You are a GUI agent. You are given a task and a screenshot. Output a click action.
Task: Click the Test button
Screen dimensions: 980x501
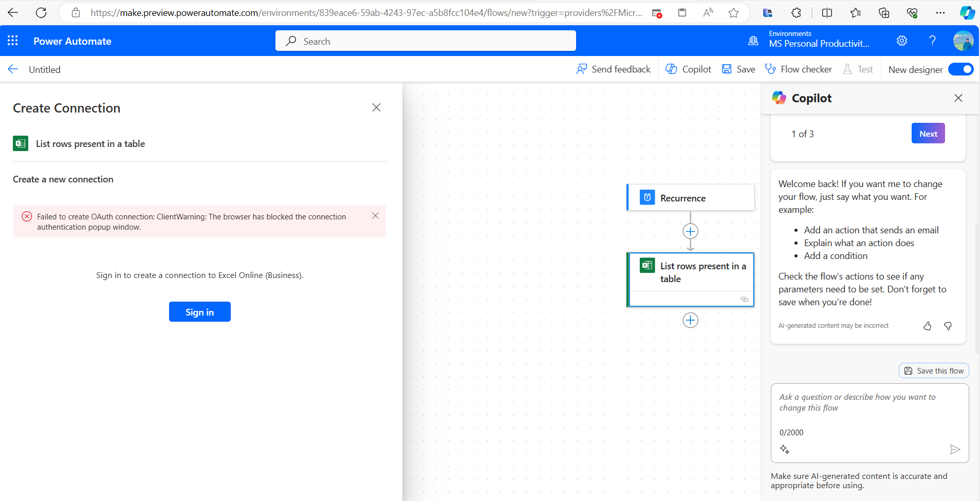coord(858,69)
